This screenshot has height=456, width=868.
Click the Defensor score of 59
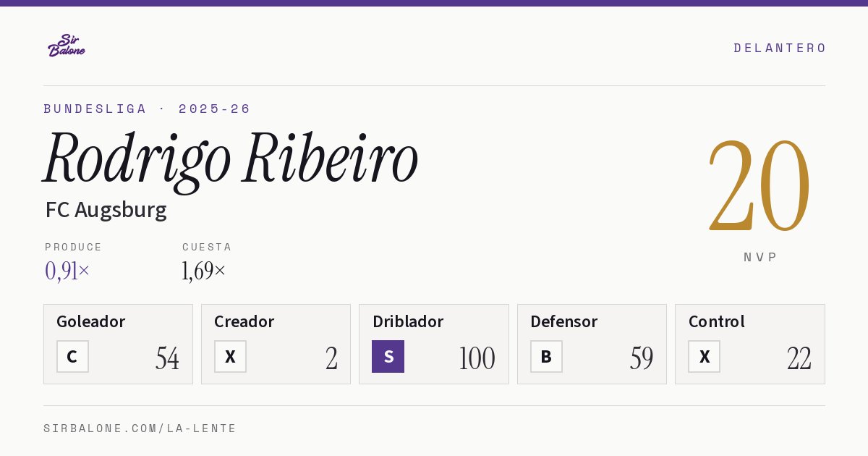click(x=642, y=358)
